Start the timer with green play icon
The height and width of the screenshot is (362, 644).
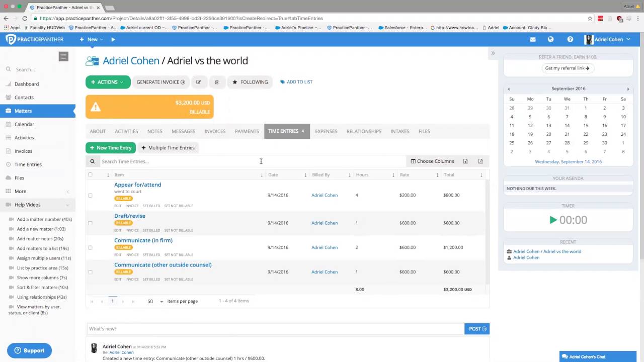(553, 220)
